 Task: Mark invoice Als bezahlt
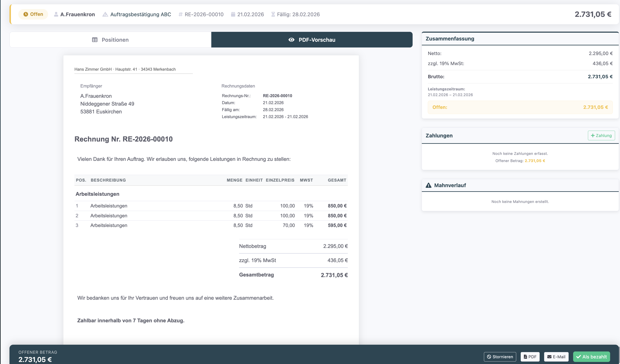[591, 357]
